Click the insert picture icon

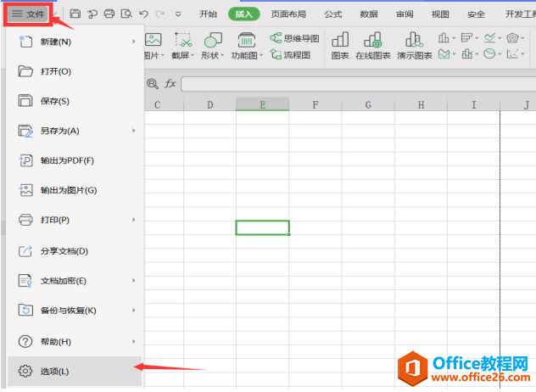[x=154, y=40]
